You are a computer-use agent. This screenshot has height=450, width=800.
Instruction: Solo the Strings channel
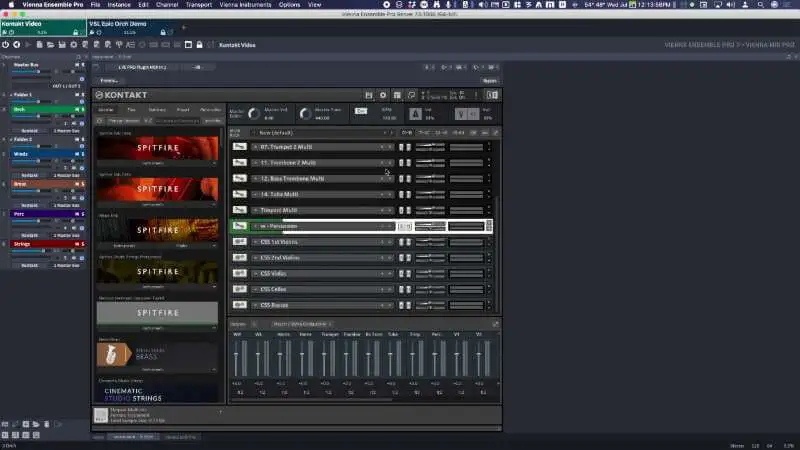pyautogui.click(x=83, y=244)
